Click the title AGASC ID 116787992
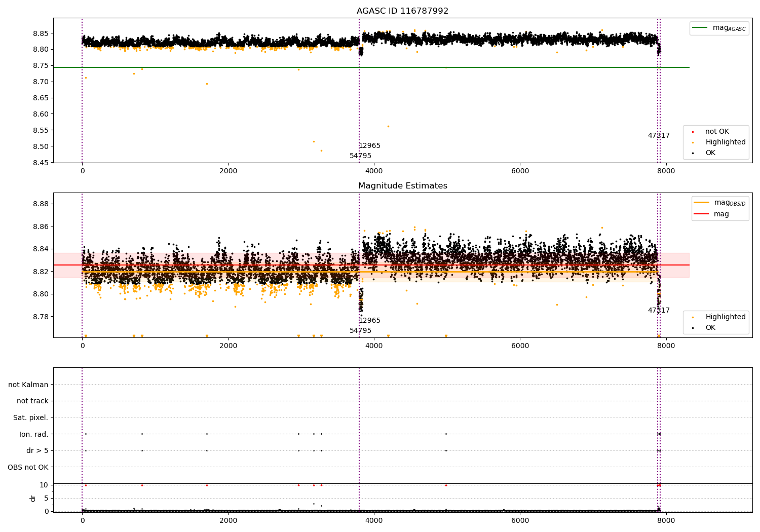This screenshot has height=532, width=760. click(x=402, y=11)
